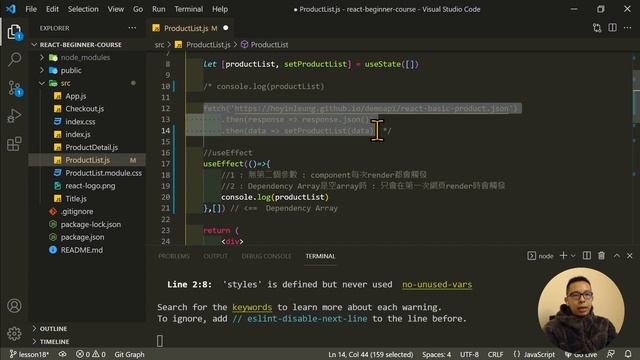The width and height of the screenshot is (640, 360).
Task: Open notifications bell in status bar
Action: click(x=628, y=354)
